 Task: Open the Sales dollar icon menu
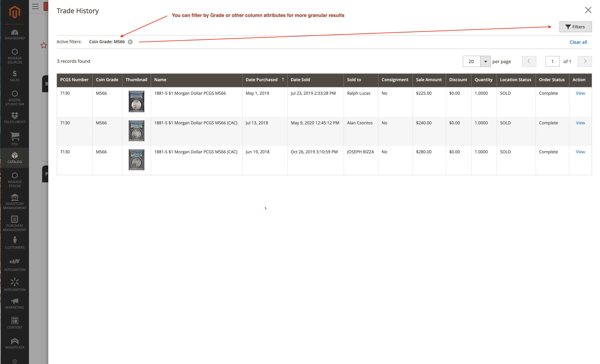15,76
